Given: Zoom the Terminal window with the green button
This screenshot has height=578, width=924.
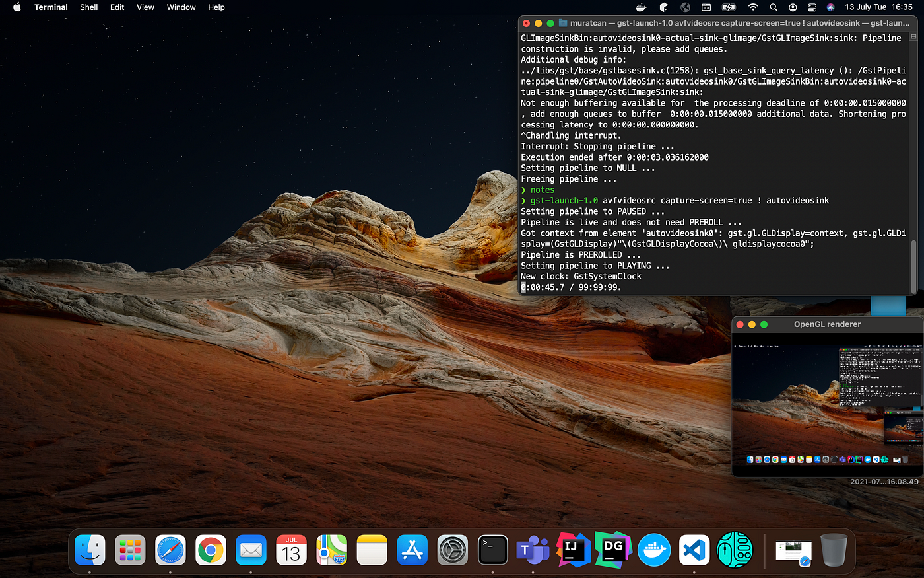Looking at the screenshot, I should point(550,23).
